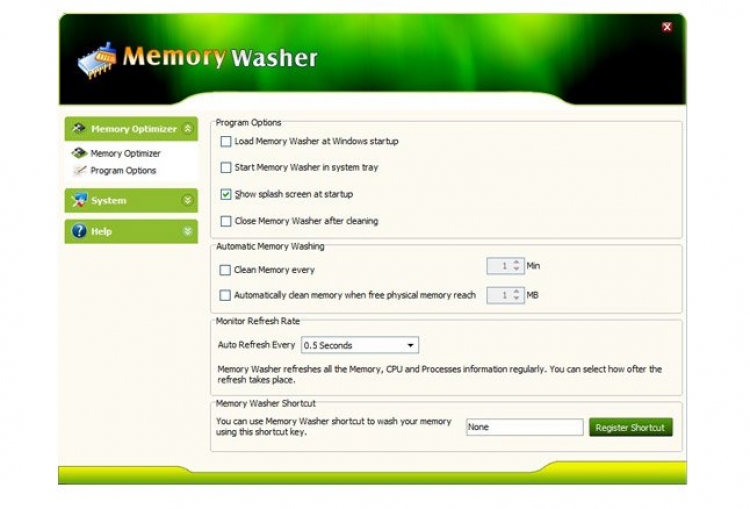This screenshot has height=509, width=750.
Task: Uncheck Show splash screen at startup
Action: click(x=226, y=194)
